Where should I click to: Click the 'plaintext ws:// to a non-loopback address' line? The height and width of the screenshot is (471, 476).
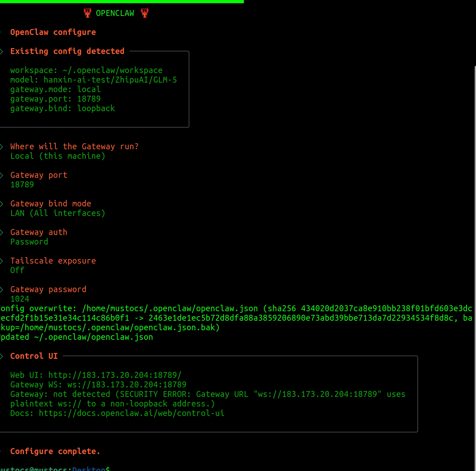click(113, 404)
